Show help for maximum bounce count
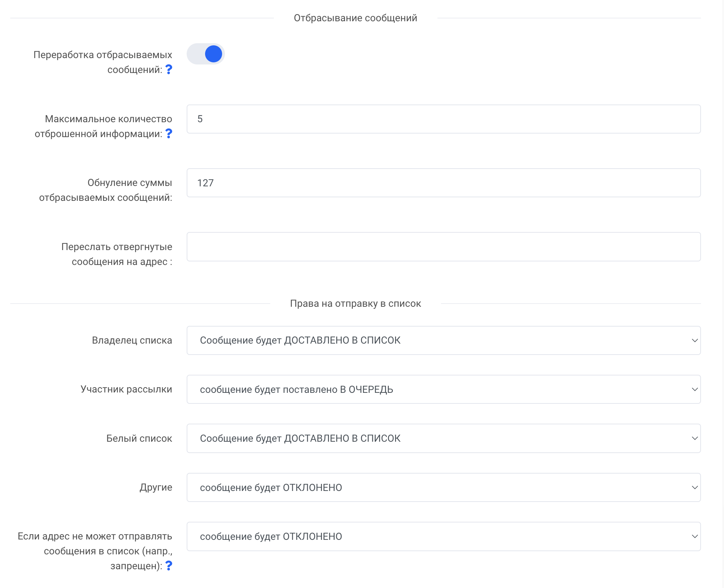This screenshot has width=724, height=588. pos(169,134)
